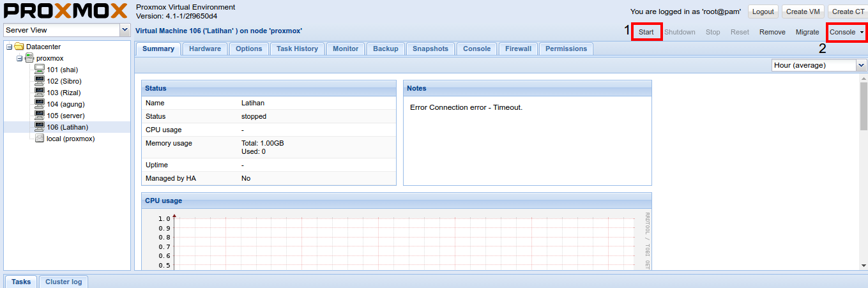Click the 'CPU usage' status row label

pos(164,130)
